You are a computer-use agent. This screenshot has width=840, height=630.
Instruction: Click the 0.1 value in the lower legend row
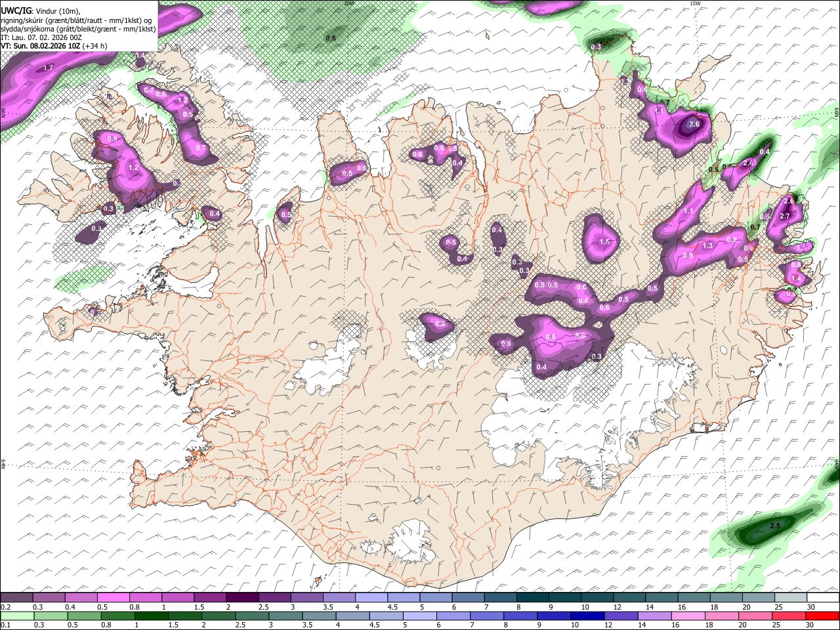pos(6,625)
